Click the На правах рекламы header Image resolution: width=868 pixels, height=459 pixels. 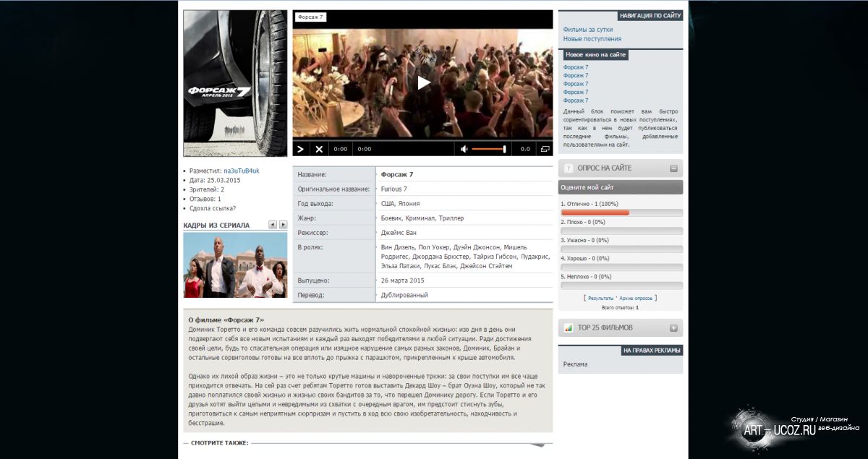click(x=652, y=351)
